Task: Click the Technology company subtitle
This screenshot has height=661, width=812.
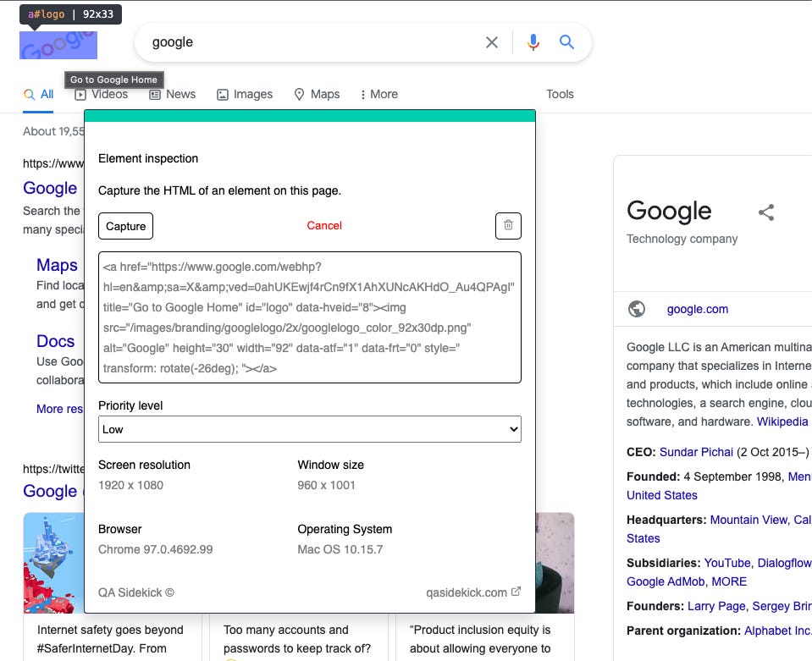Action: (x=682, y=239)
